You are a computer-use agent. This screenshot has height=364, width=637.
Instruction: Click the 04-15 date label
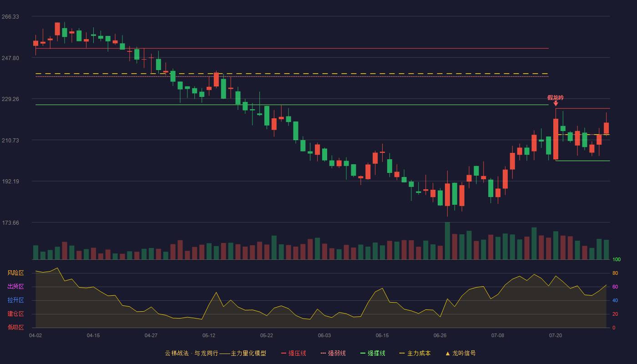point(93,335)
